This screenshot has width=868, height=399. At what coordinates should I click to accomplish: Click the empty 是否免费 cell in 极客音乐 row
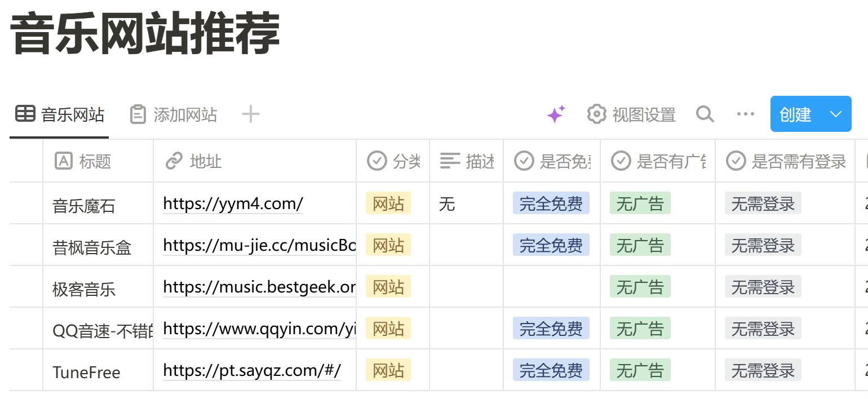click(552, 287)
